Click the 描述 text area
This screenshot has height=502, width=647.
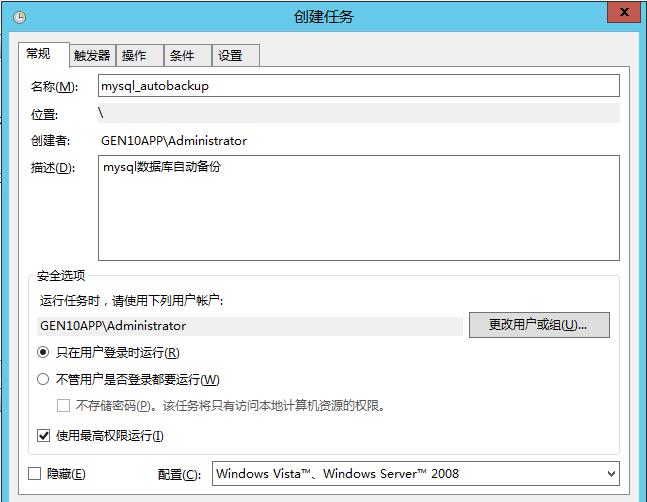[x=359, y=208]
